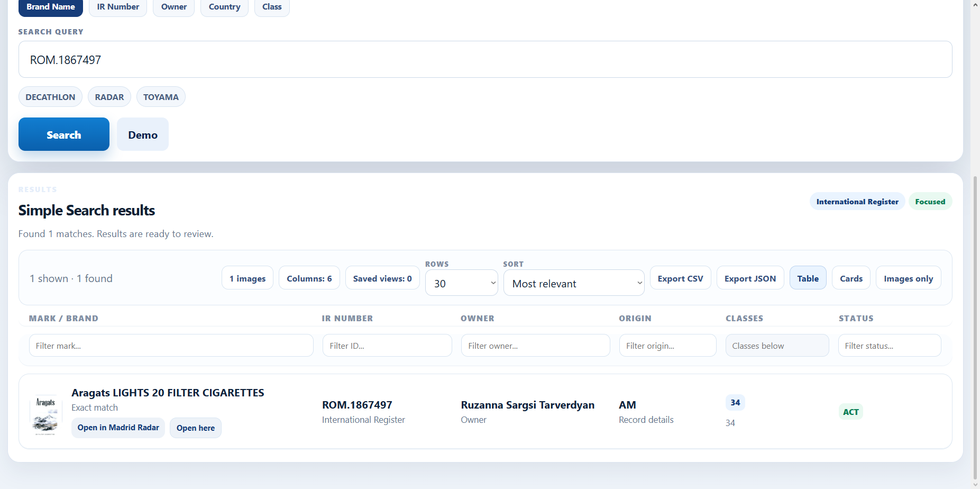Click the Open here button
Image resolution: width=980 pixels, height=489 pixels.
pos(196,428)
